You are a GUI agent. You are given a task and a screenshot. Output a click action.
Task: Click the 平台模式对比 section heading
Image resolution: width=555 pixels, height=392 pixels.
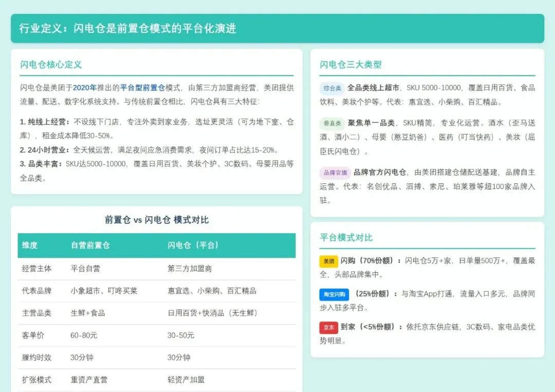click(346, 237)
